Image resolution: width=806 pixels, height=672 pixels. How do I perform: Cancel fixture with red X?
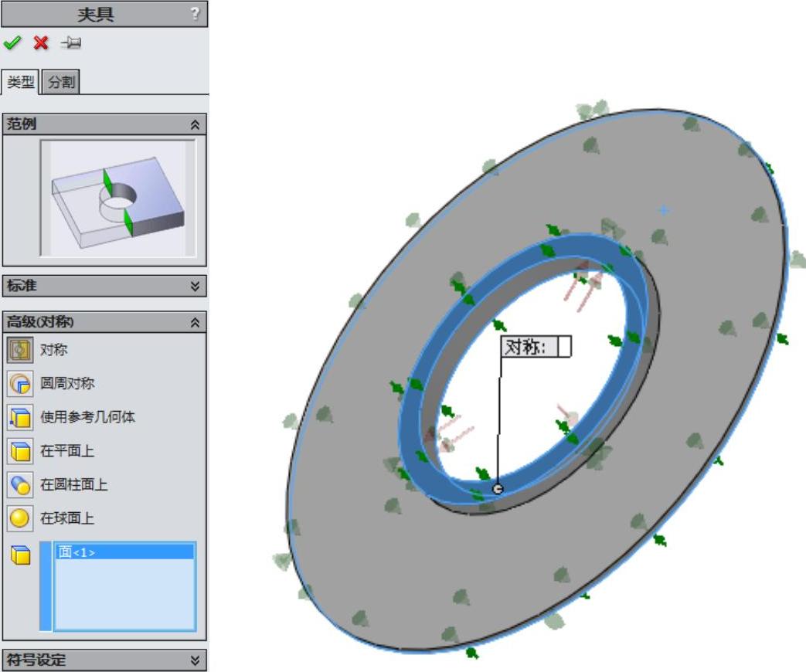tap(41, 42)
